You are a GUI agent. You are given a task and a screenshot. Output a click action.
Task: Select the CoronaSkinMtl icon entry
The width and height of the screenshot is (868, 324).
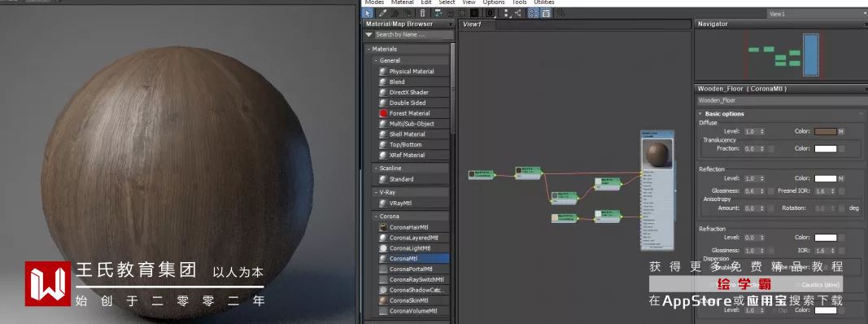[383, 300]
